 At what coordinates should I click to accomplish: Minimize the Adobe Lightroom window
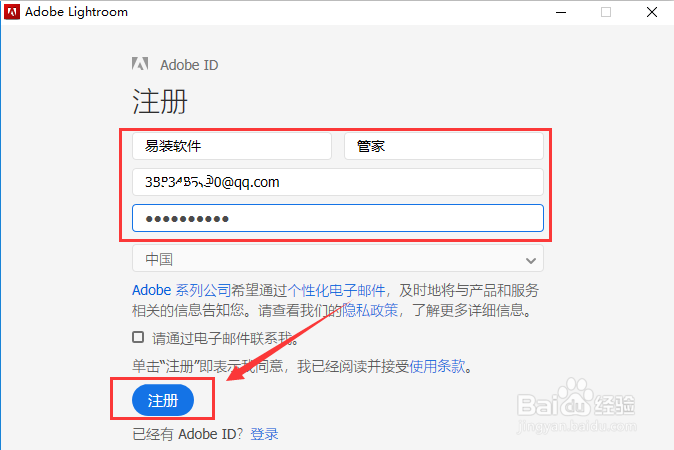561,12
